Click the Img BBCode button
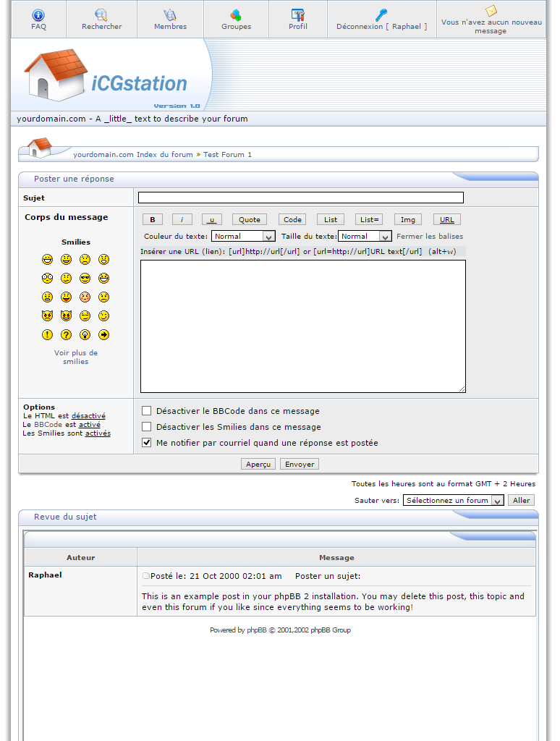This screenshot has height=741, width=560. click(408, 220)
